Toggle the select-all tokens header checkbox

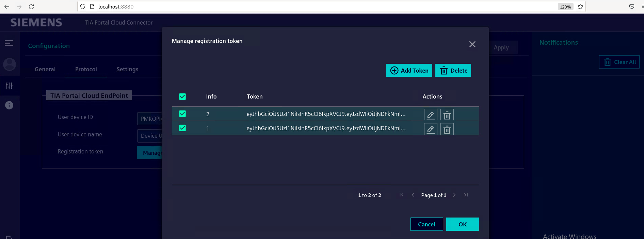(182, 96)
